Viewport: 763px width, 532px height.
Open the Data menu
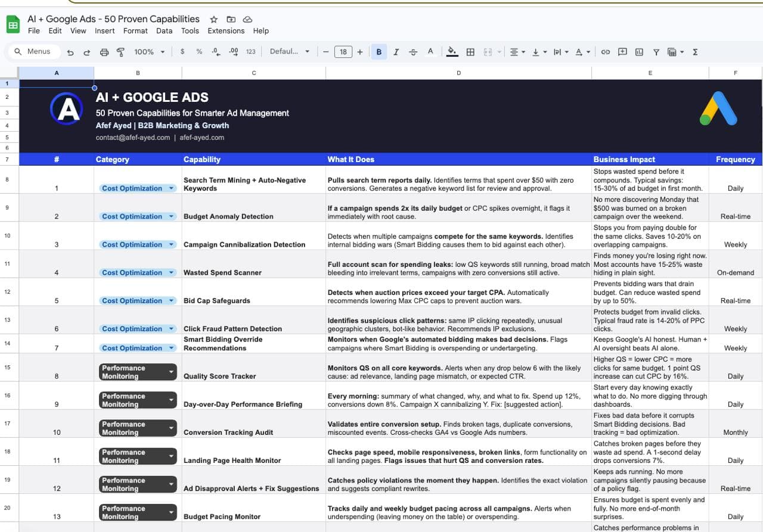(x=165, y=31)
